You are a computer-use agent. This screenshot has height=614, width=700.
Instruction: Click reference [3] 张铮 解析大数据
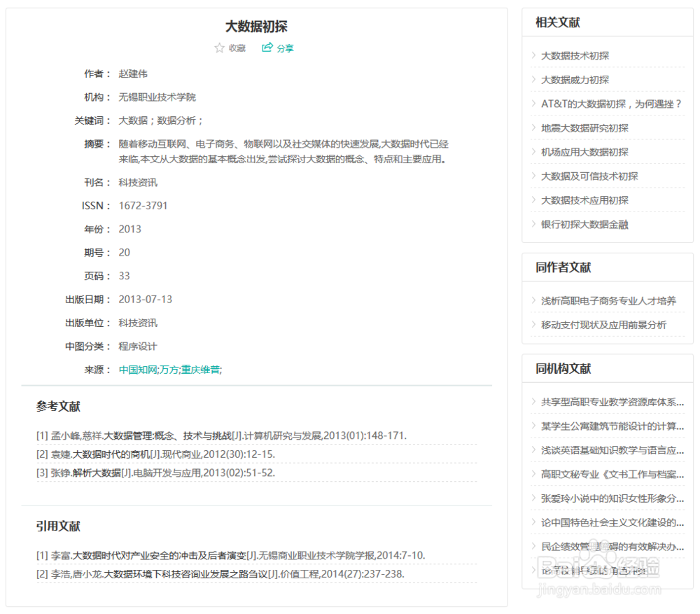pos(155,473)
